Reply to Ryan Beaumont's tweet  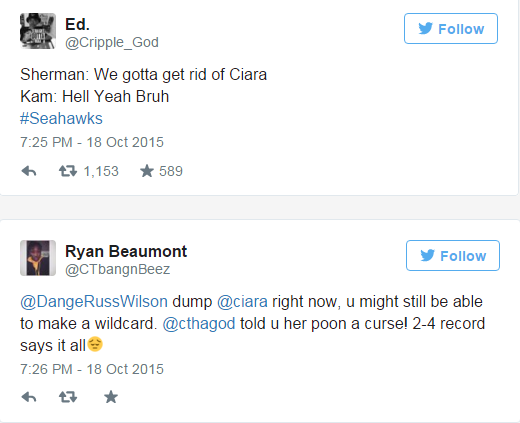click(x=29, y=397)
